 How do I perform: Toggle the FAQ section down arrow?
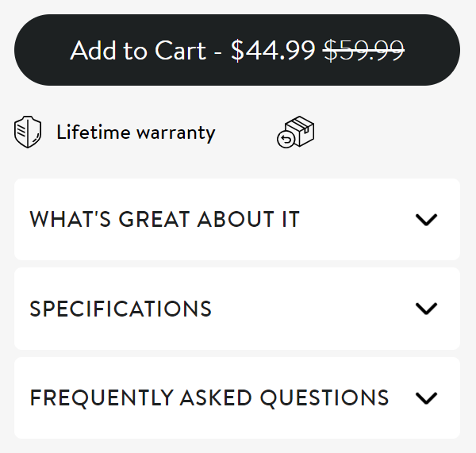426,397
